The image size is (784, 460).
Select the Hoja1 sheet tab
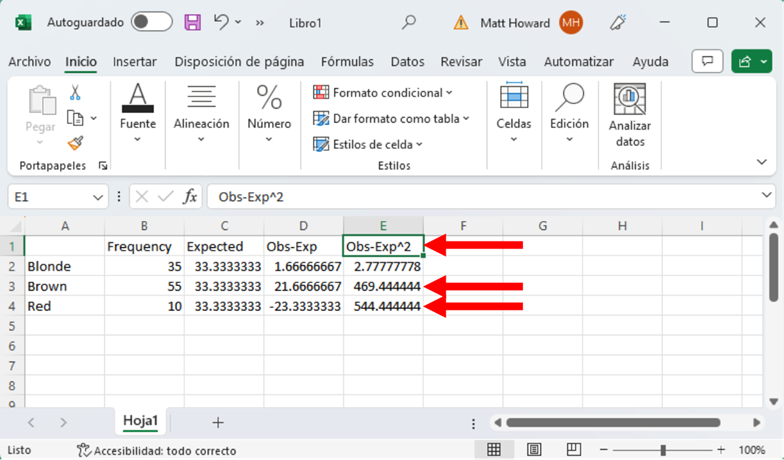pyautogui.click(x=140, y=421)
